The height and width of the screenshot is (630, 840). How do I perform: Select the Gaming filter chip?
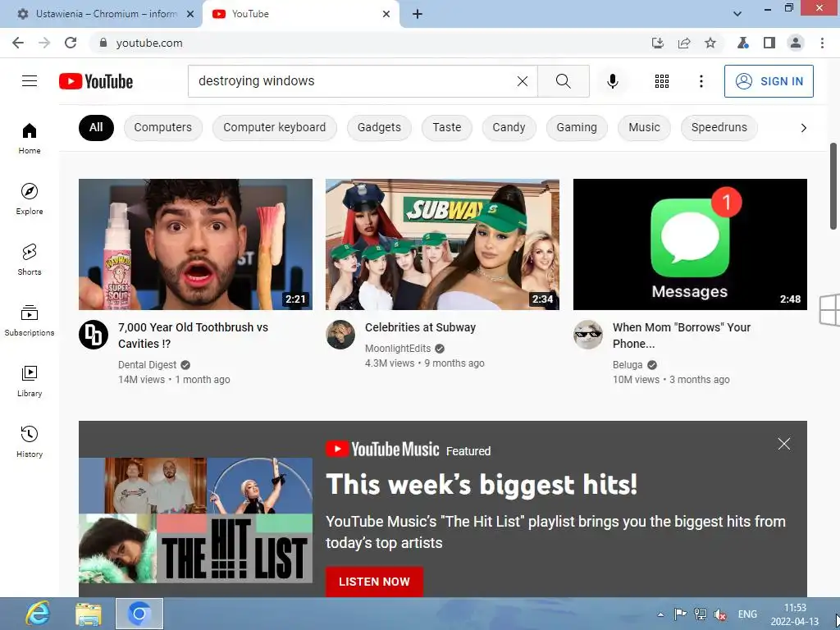click(x=577, y=127)
